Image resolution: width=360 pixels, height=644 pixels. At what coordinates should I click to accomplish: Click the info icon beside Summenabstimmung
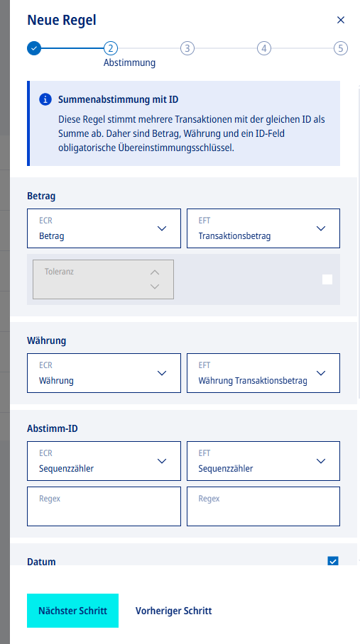coord(45,99)
